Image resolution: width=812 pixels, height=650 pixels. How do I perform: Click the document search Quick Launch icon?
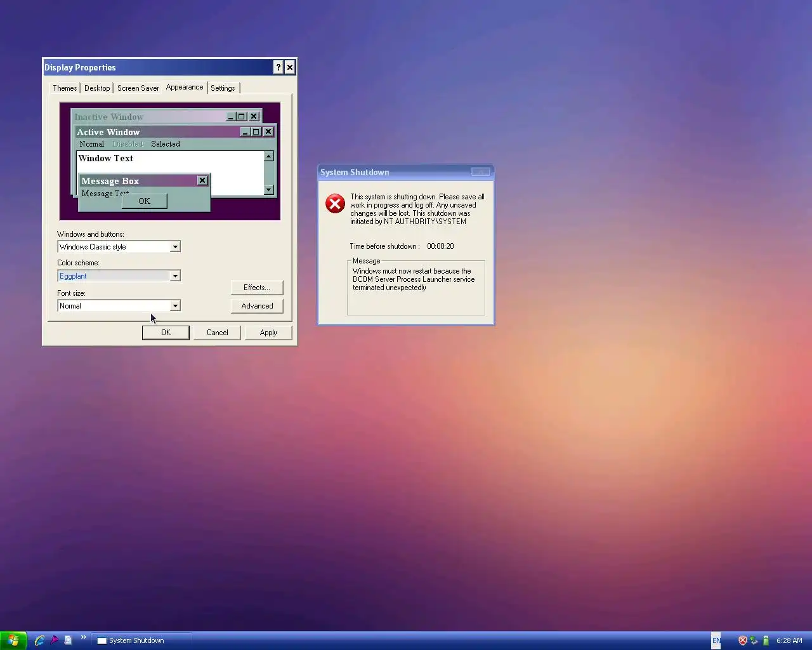coord(68,640)
